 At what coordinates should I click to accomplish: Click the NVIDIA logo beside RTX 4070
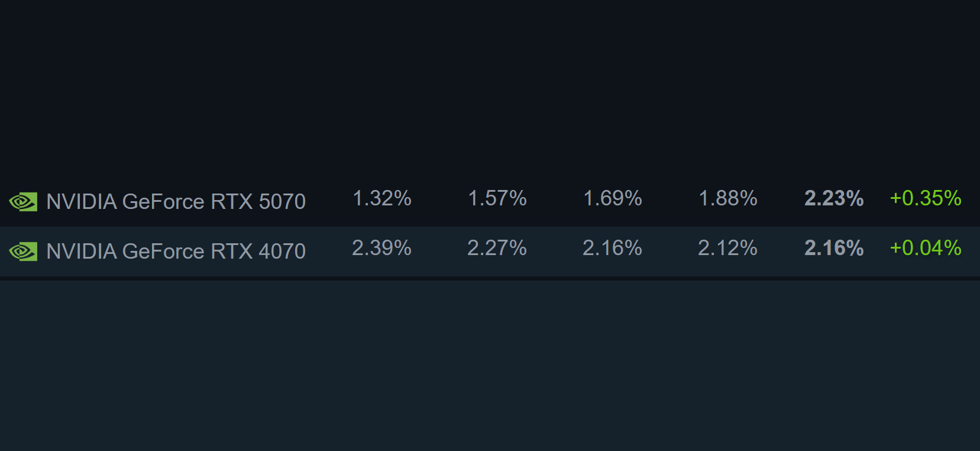coord(23,252)
